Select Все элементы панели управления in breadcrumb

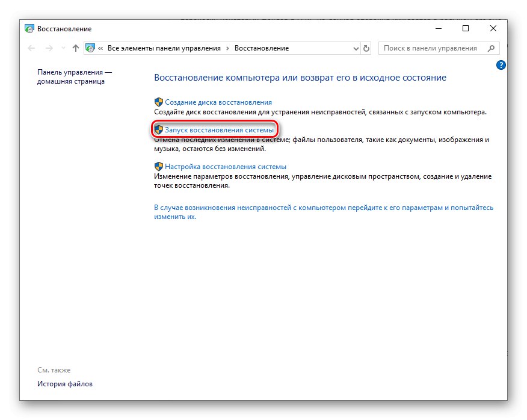point(164,48)
